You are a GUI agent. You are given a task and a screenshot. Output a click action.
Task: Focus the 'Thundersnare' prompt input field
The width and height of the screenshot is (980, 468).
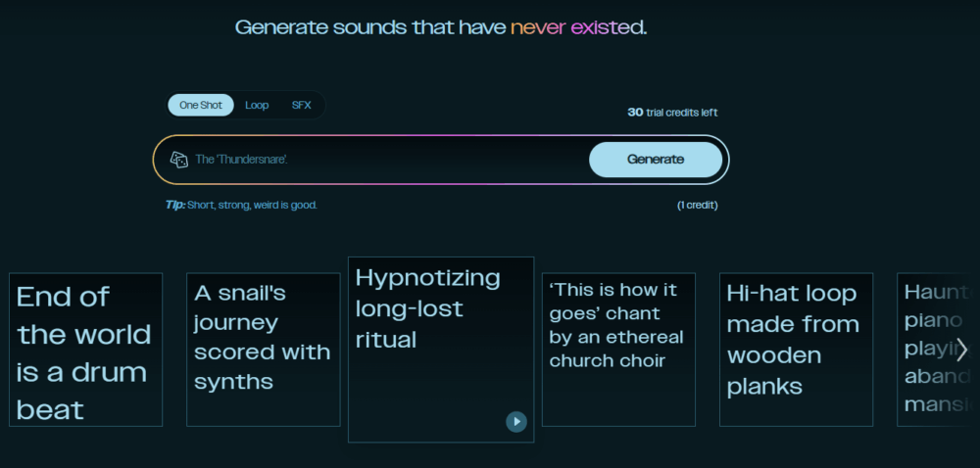382,159
